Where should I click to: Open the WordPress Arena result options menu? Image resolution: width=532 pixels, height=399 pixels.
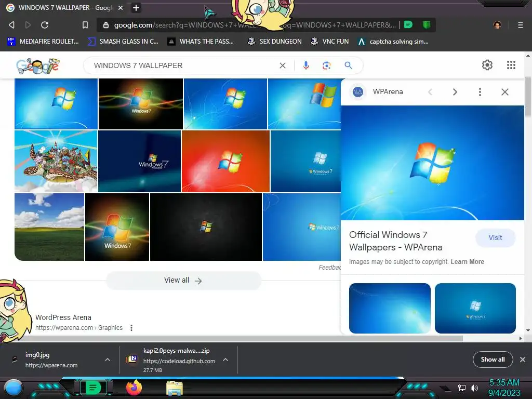pos(131,328)
